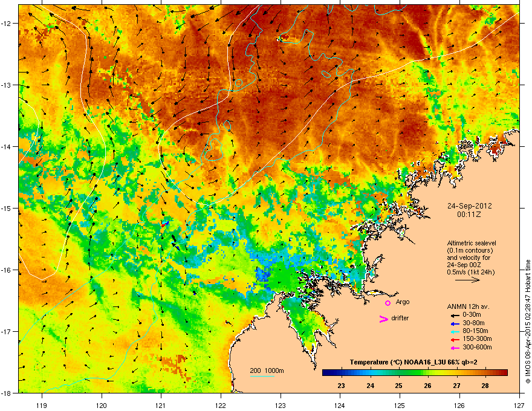This screenshot has width=532, height=411.
Task: Click the latitude axis label '-14'
Action: [x=6, y=146]
